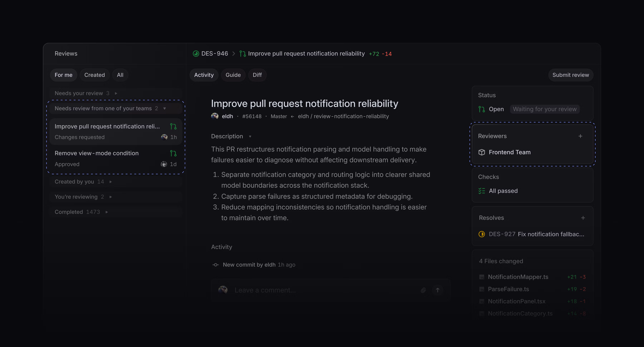Expand the Created by you section
Image resolution: width=644 pixels, height=347 pixels.
[x=111, y=182]
